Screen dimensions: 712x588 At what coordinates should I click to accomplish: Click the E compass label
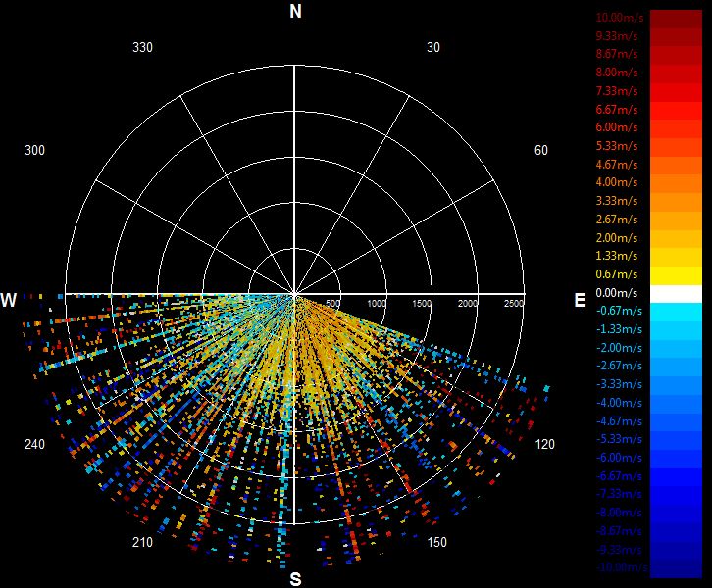(580, 300)
